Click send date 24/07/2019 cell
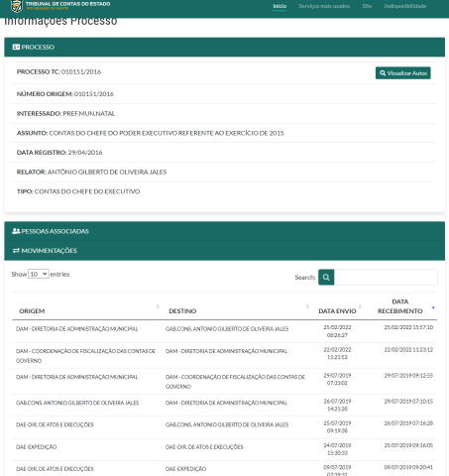The width and height of the screenshot is (449, 476). pyautogui.click(x=337, y=449)
